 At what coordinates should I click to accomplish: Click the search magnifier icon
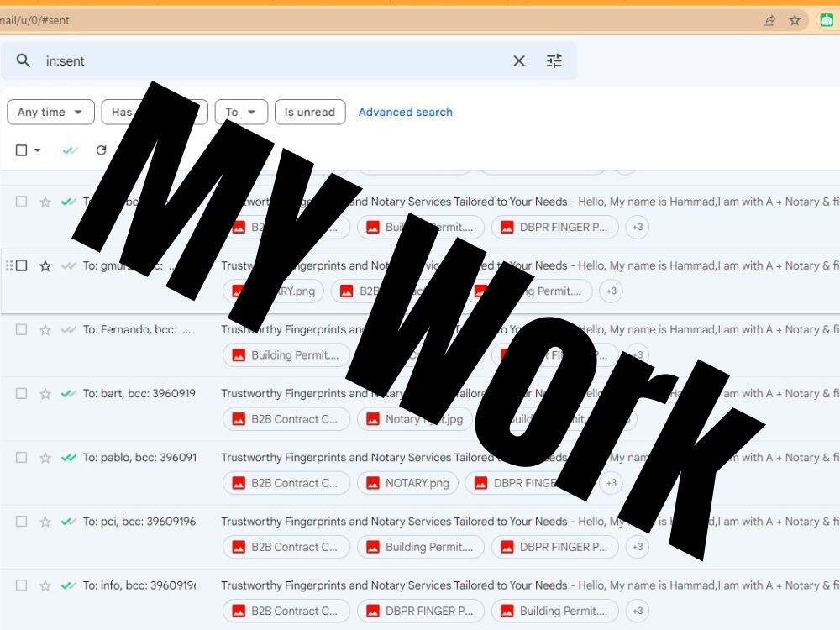[23, 60]
